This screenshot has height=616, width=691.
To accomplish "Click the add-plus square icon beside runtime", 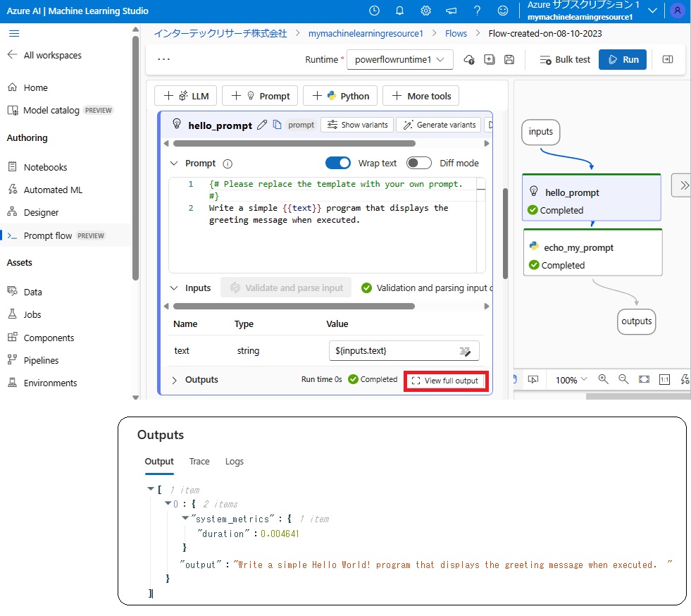I will click(x=489, y=59).
